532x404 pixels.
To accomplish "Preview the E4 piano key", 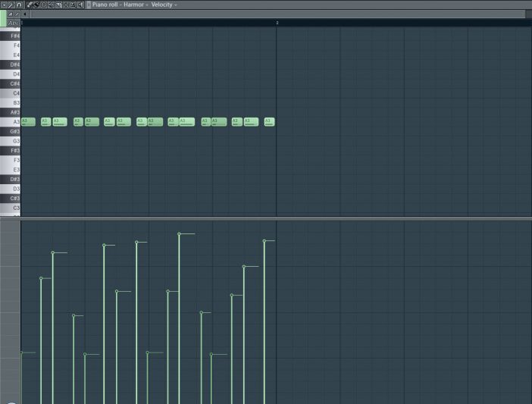I will 10,55.
